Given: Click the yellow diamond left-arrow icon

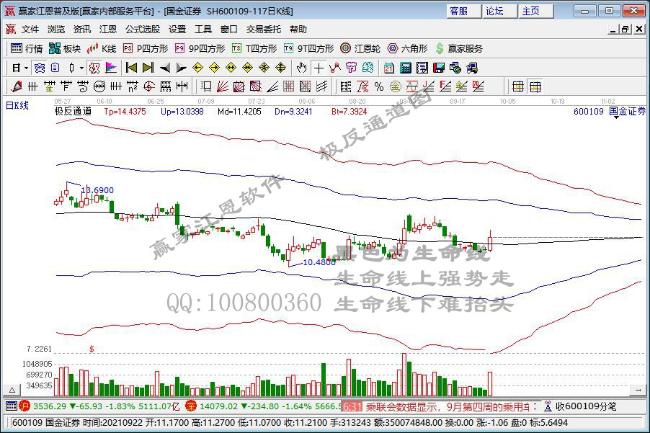Looking at the screenshot, I should [198, 68].
